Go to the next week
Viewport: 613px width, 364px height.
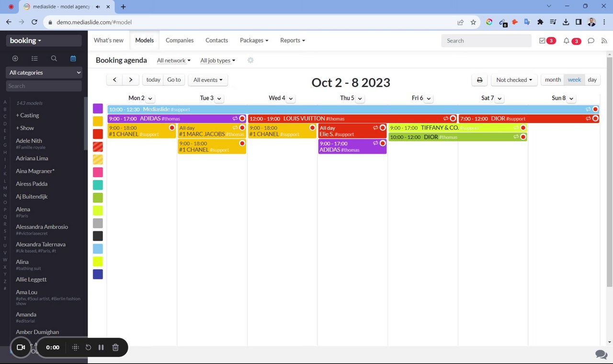131,80
